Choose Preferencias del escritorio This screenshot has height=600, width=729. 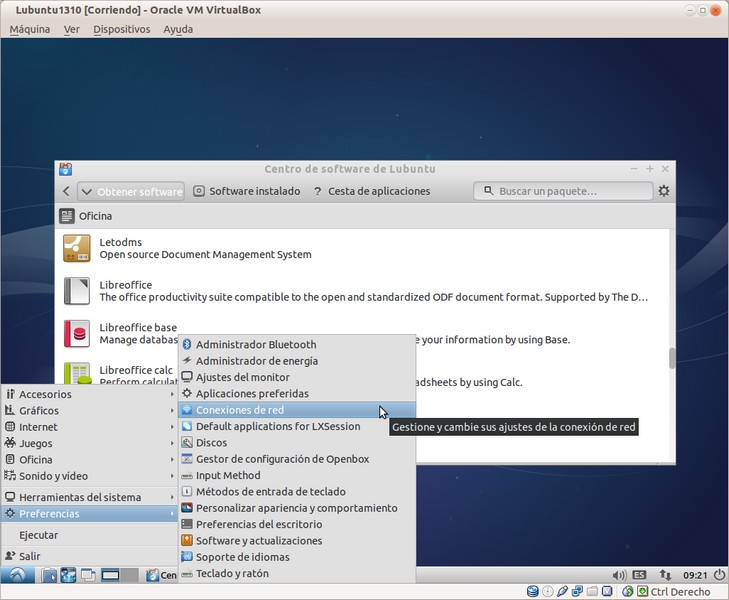[297, 524]
